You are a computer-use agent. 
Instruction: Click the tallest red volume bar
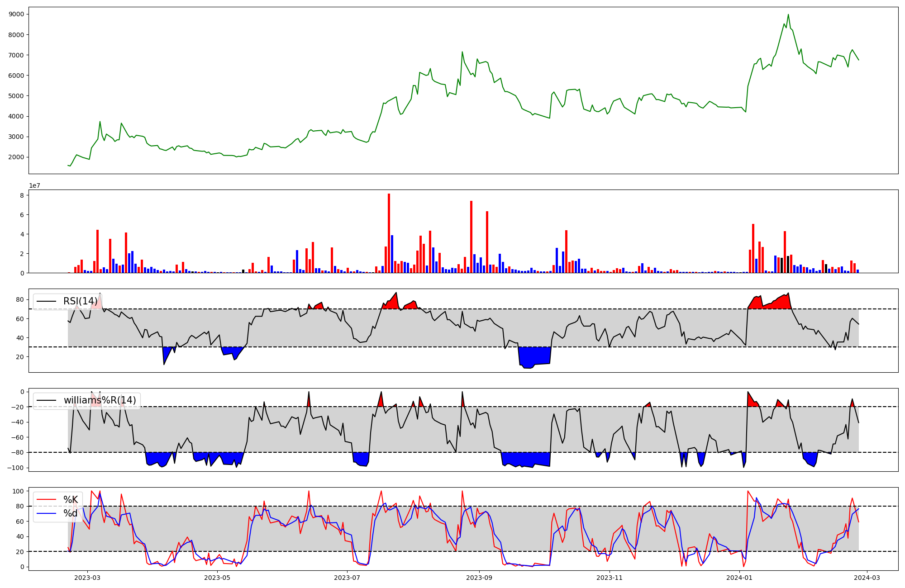(389, 233)
